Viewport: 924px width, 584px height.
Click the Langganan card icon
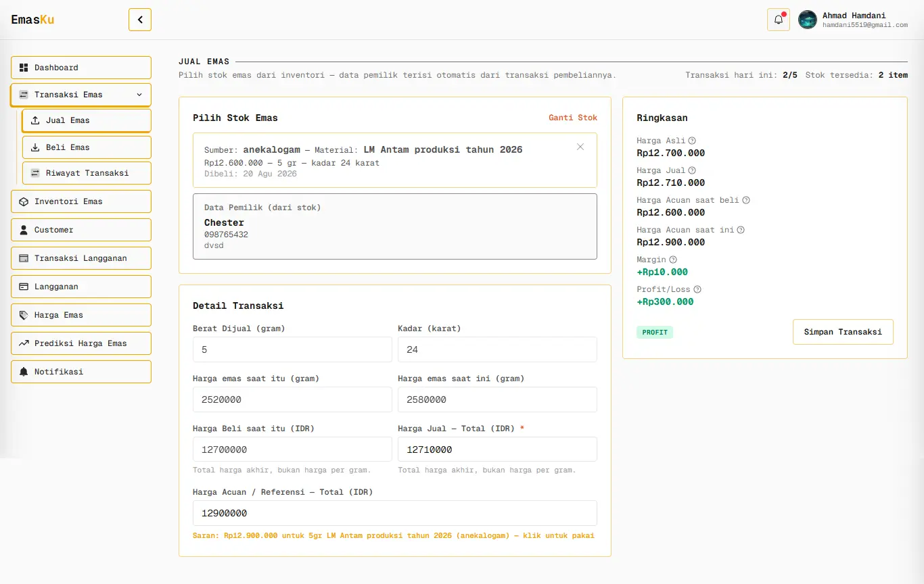(24, 287)
